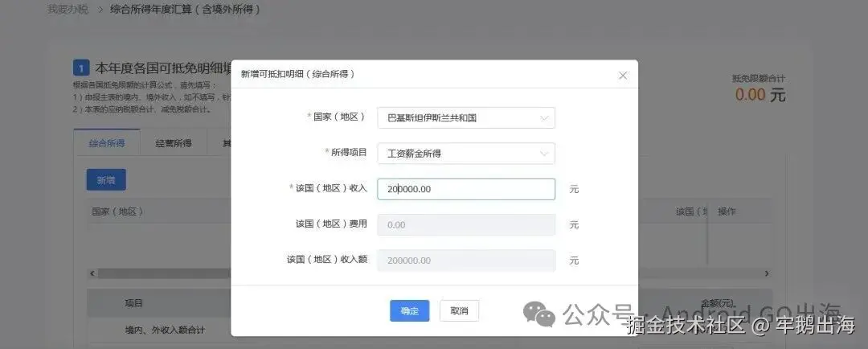Click the disabled 该国（地区）费用 field
This screenshot has height=349, width=868.
tap(466, 225)
